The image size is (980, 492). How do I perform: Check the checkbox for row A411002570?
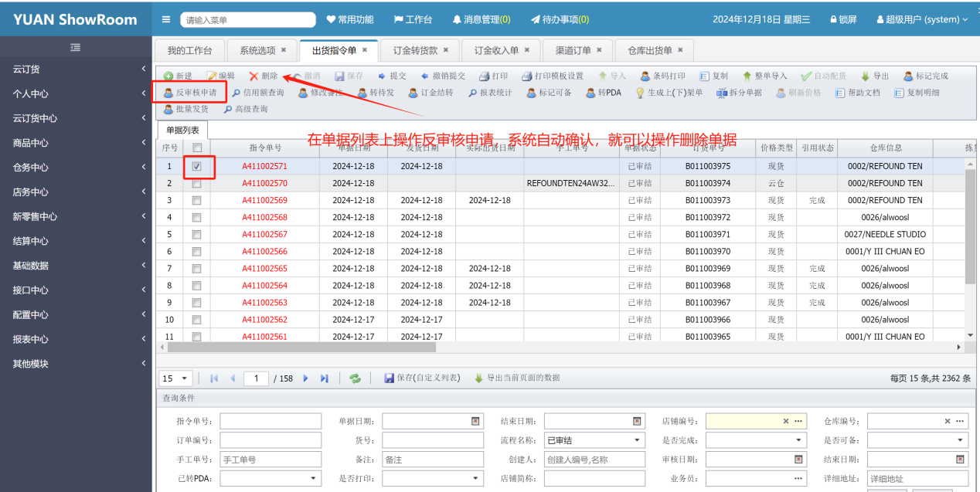pos(196,183)
